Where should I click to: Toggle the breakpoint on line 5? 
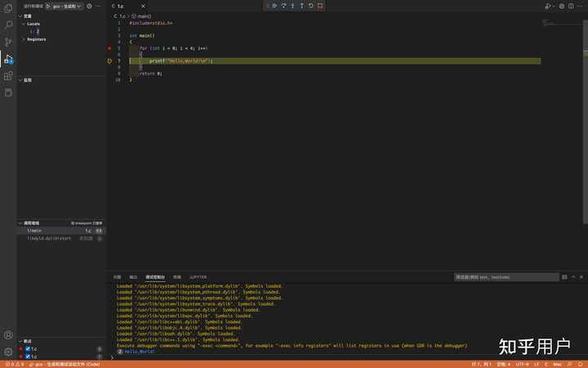pyautogui.click(x=109, y=48)
